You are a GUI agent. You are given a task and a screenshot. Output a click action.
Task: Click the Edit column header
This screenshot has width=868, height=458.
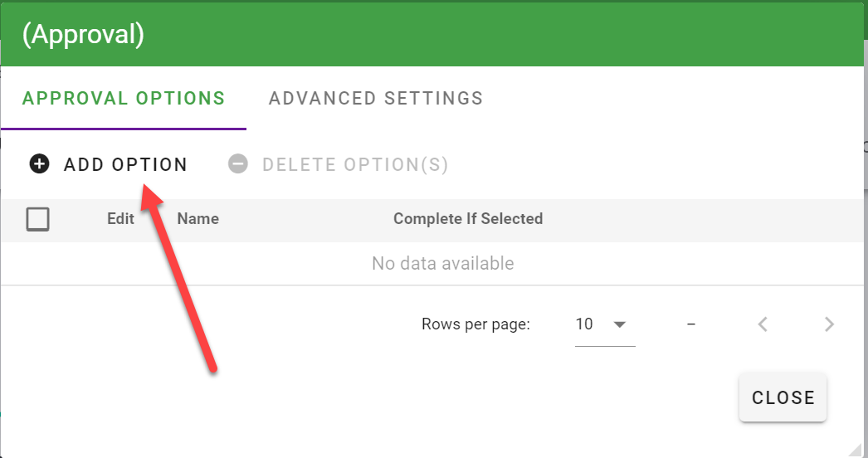click(x=120, y=219)
